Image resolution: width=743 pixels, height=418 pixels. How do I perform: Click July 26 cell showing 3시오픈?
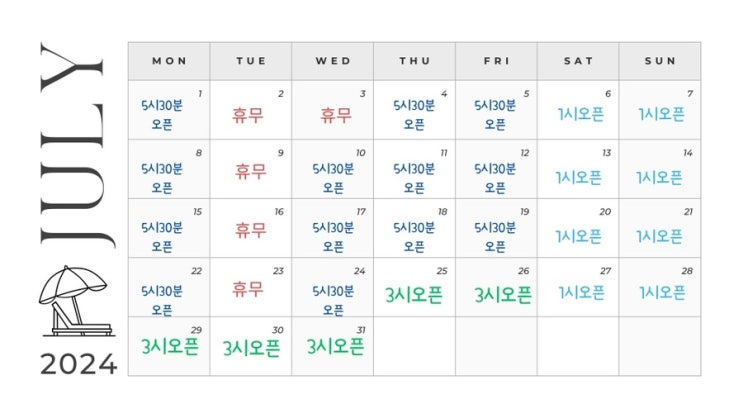pos(497,294)
